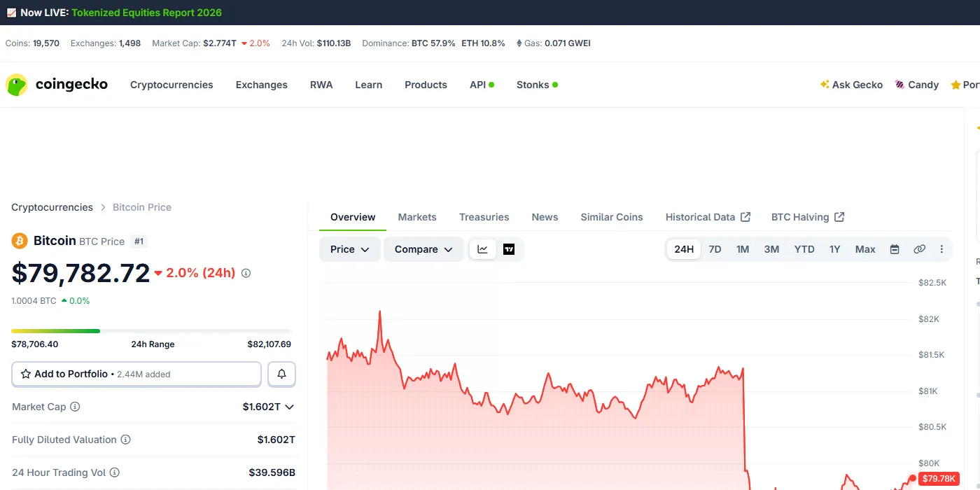Select the YTD chart range

point(804,249)
